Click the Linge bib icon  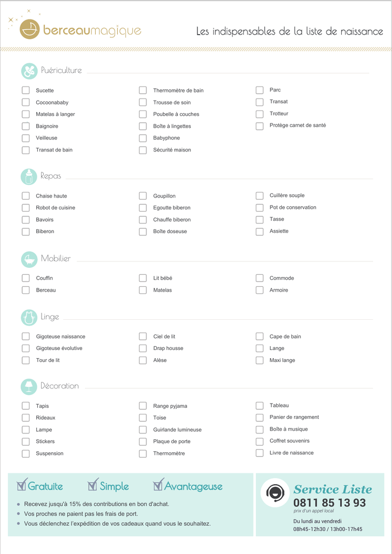29,318
